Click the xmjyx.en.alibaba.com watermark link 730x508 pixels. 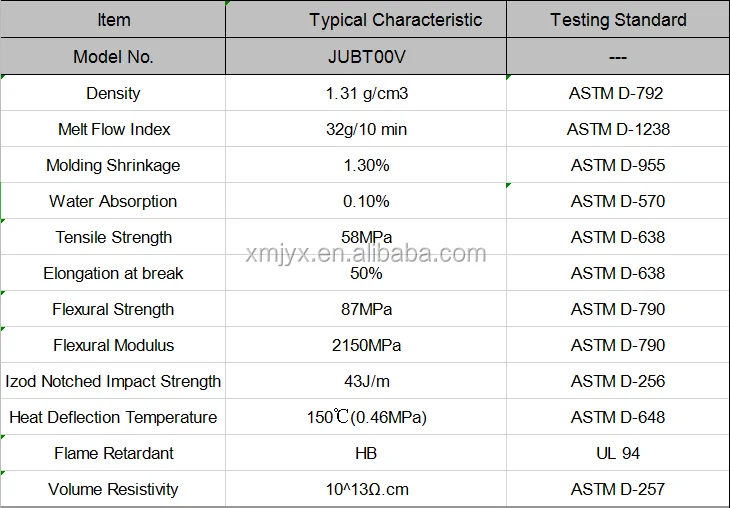tap(366, 254)
